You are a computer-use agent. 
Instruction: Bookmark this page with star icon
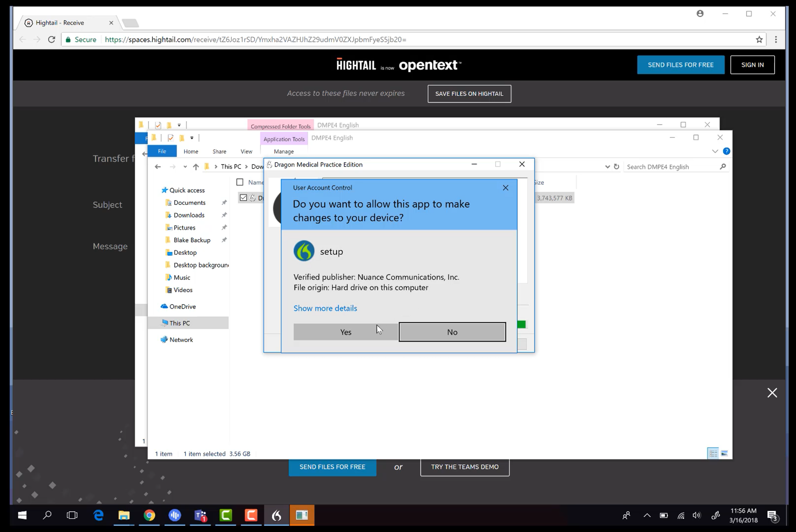click(759, 39)
